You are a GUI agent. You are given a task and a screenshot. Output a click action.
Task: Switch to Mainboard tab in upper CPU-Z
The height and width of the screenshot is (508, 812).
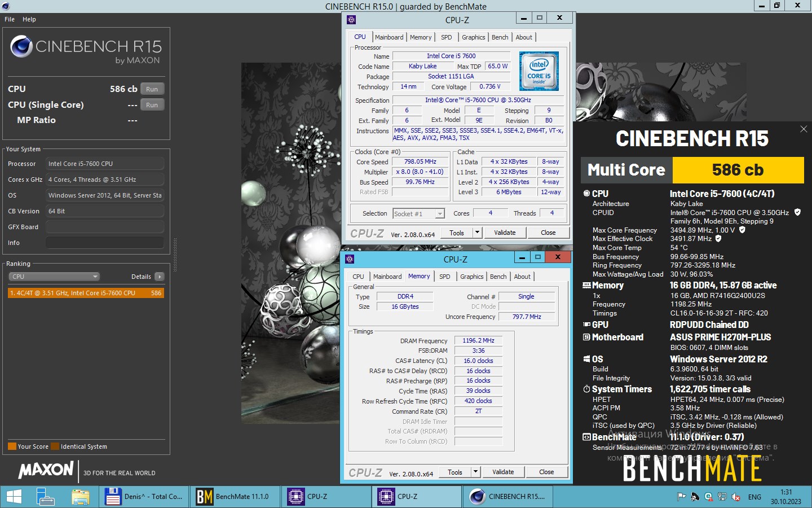tap(389, 37)
